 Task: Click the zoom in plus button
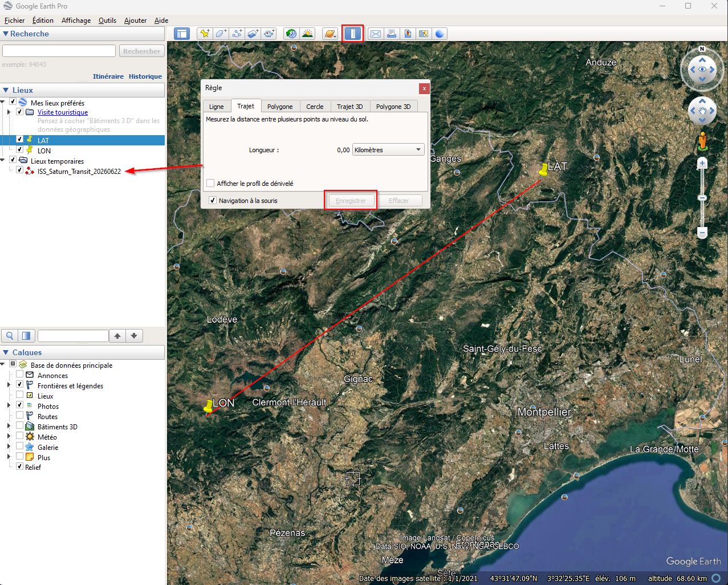click(702, 164)
